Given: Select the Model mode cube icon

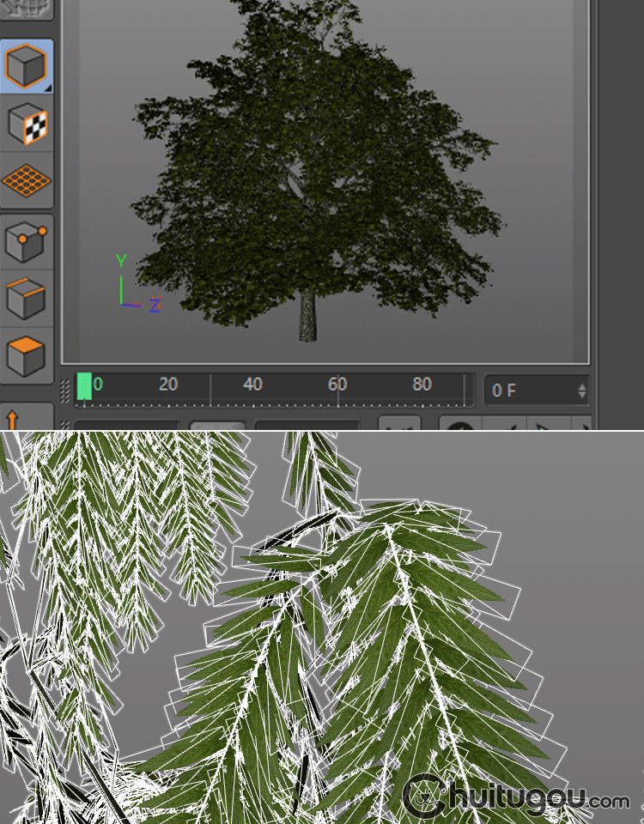Looking at the screenshot, I should 27,65.
